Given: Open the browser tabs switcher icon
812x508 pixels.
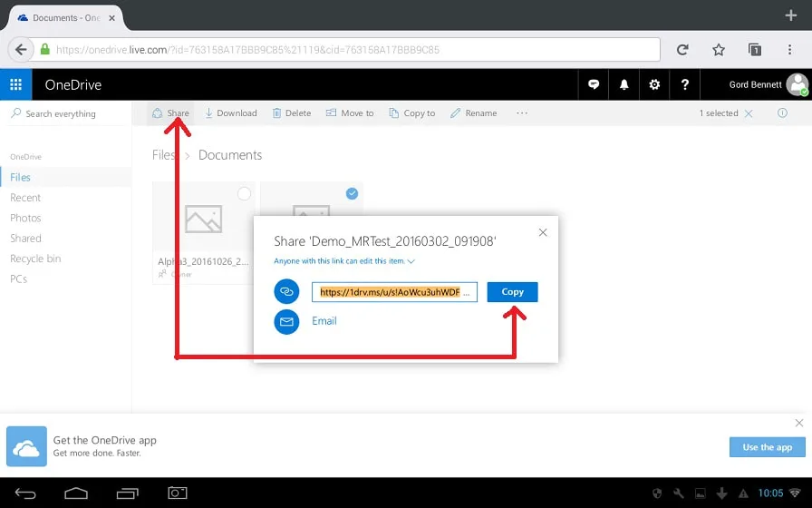Looking at the screenshot, I should 755,50.
